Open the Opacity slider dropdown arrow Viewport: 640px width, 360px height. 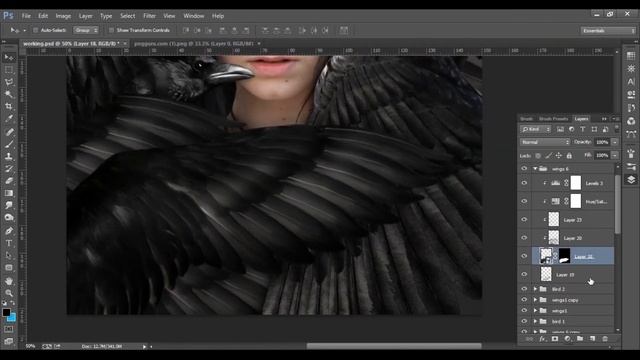(615, 142)
